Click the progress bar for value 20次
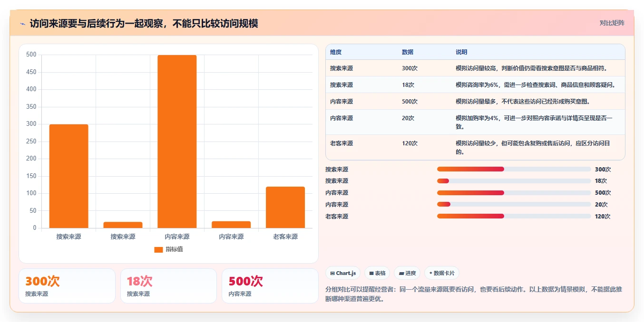This screenshot has width=644, height=322. (x=514, y=205)
